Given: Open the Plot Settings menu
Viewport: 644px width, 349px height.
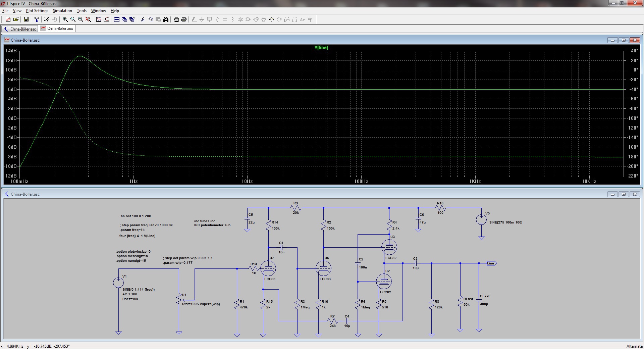Looking at the screenshot, I should pyautogui.click(x=37, y=11).
